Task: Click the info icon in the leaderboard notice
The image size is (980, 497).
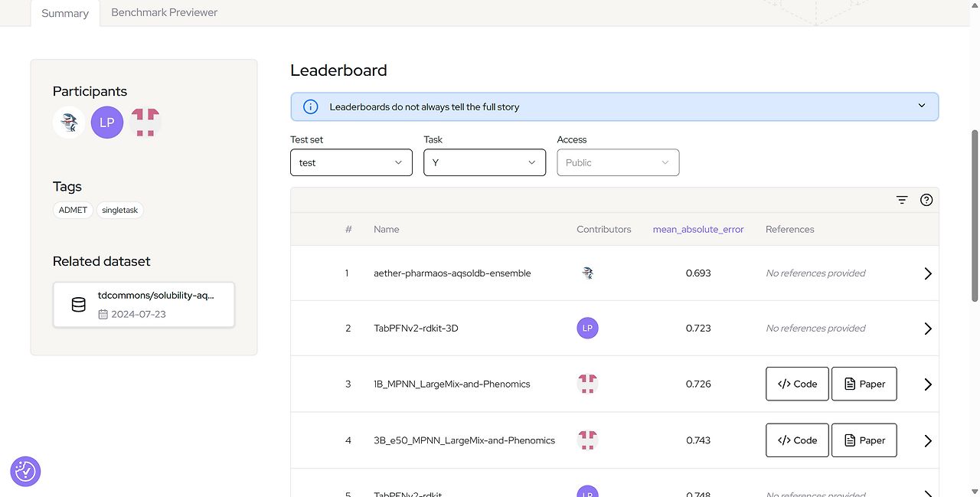Action: (x=310, y=106)
